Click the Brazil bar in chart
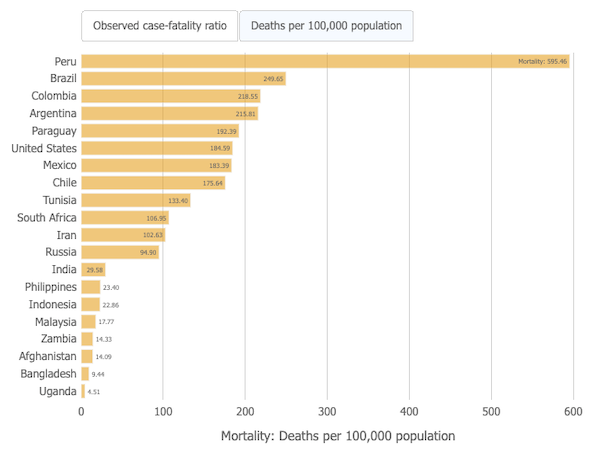600x458 pixels. tap(183, 78)
